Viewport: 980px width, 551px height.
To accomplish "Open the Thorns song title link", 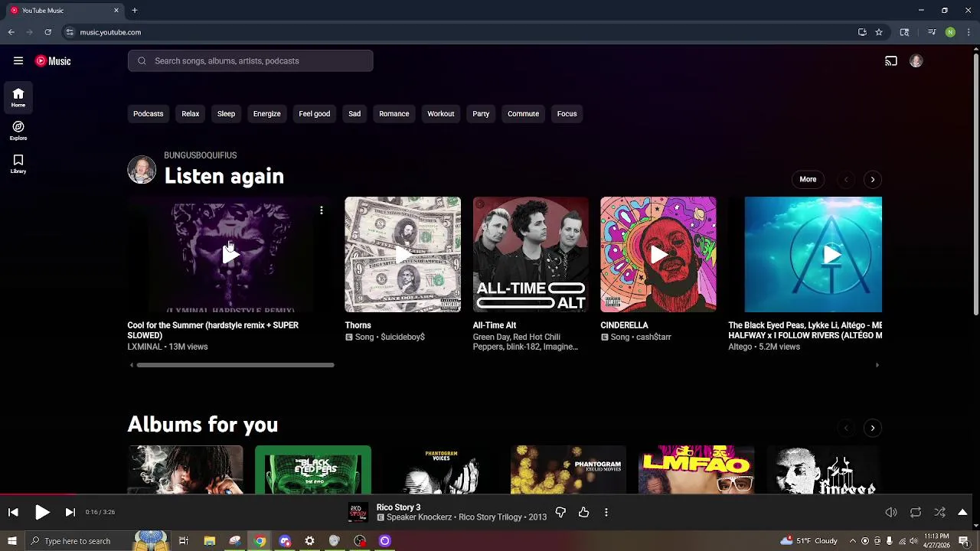I will pos(358,325).
